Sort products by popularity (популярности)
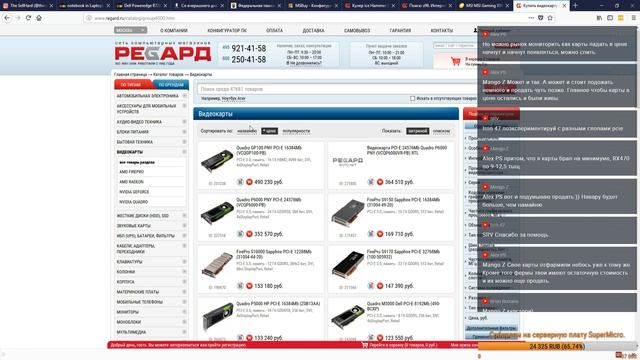 pyautogui.click(x=296, y=131)
